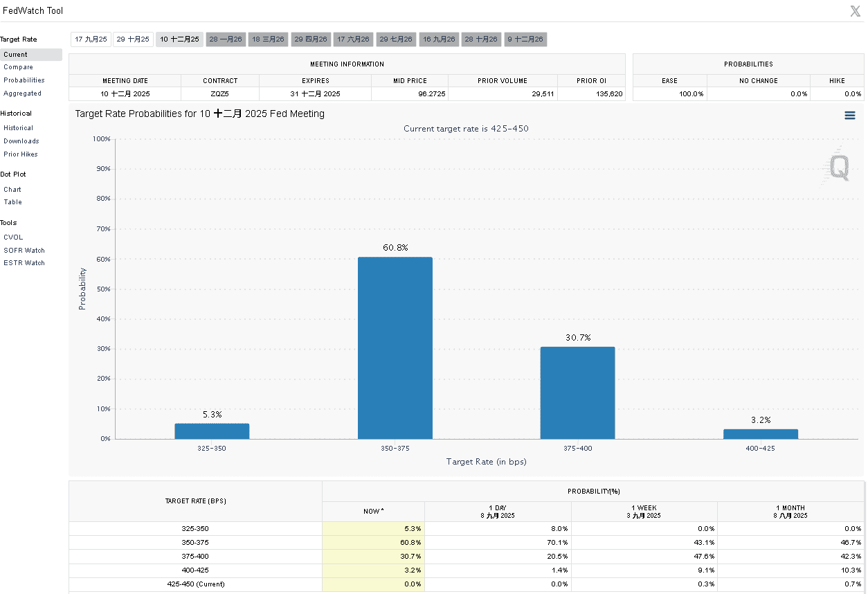Launch the CVOL tool
The width and height of the screenshot is (868, 594).
coord(13,237)
